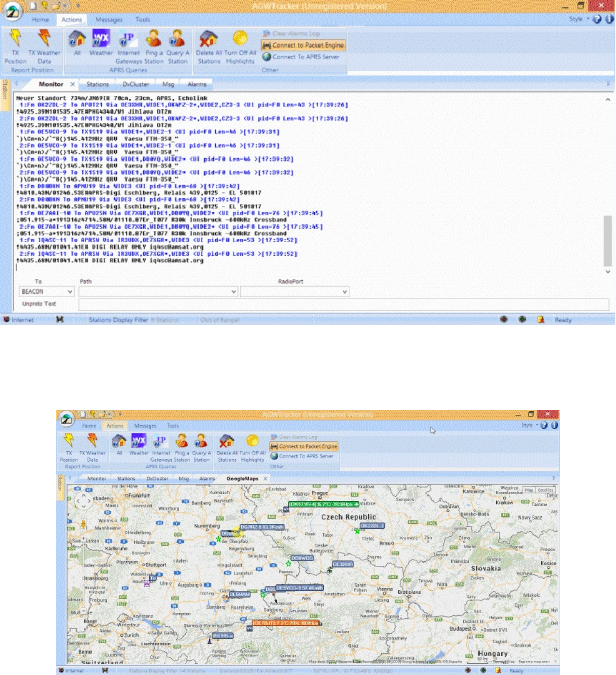Click the blue info icon in top window

tap(609, 19)
